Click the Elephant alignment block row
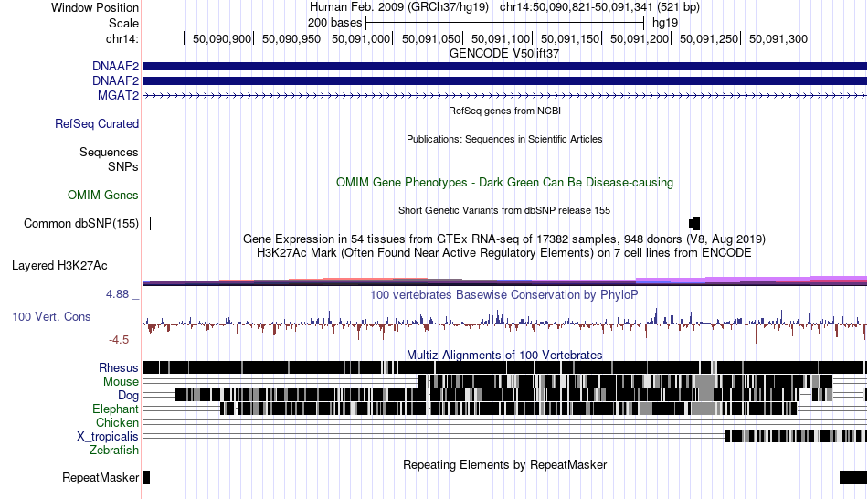 pyautogui.click(x=508, y=409)
